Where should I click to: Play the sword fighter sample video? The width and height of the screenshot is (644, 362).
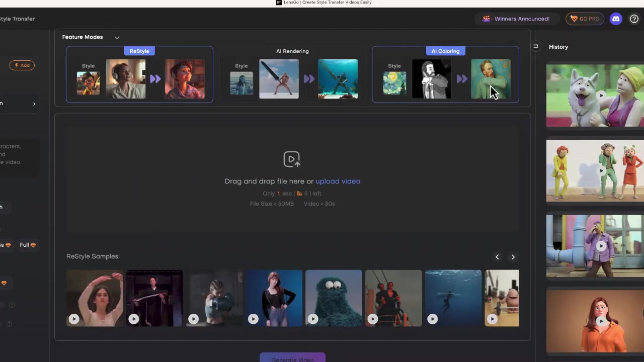click(x=133, y=319)
